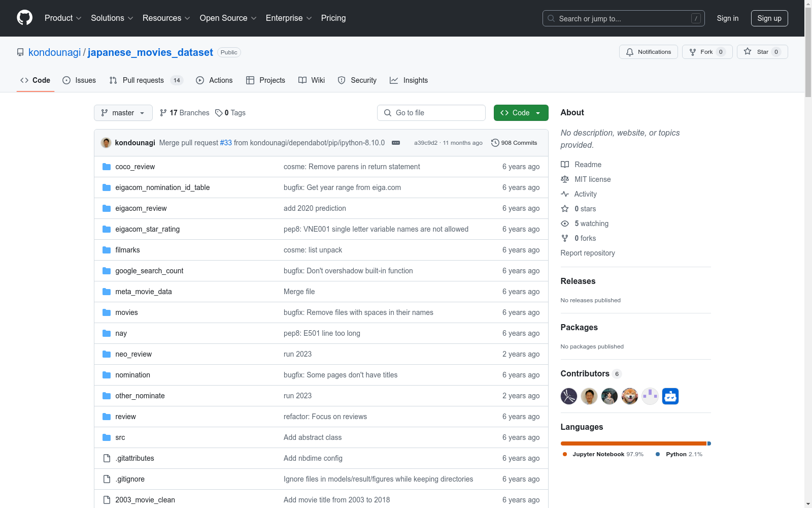Viewport: 812px width, 508px height.
Task: Click the .gitattributes file icon
Action: click(x=107, y=458)
